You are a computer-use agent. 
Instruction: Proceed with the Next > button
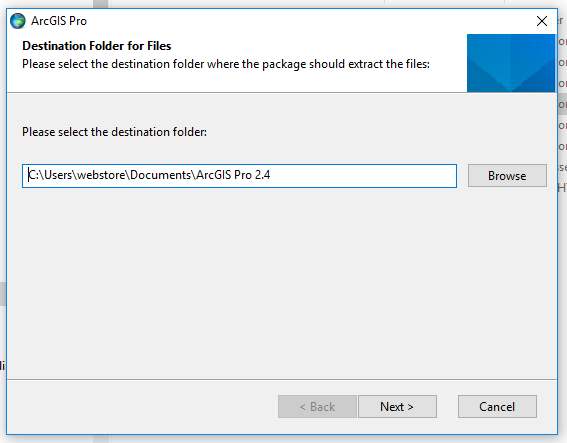[x=397, y=406]
